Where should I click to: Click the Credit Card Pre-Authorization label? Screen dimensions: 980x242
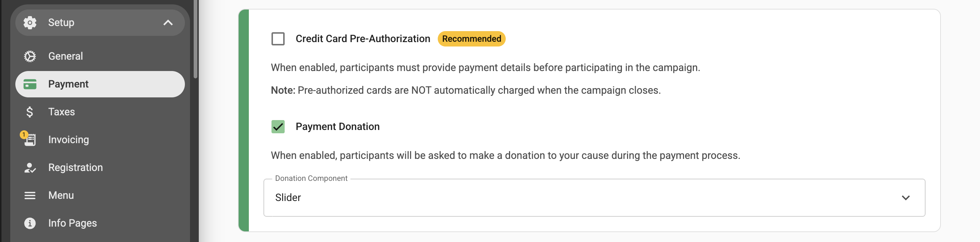[362, 39]
